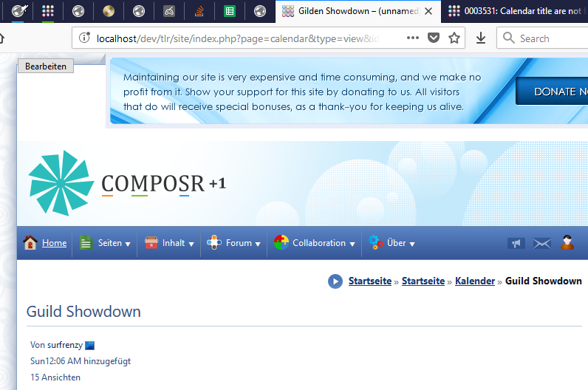Screen dimensions: 588x390
Task: Bookmark page with the star icon
Action: tap(454, 38)
